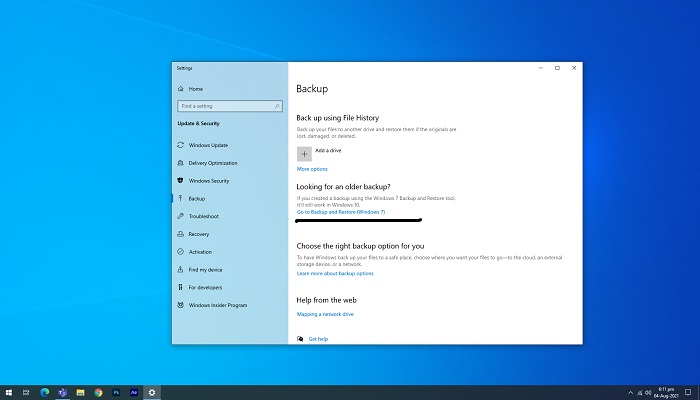Open the Windows Insider Program page
This screenshot has width=700, height=400.
tap(212, 305)
